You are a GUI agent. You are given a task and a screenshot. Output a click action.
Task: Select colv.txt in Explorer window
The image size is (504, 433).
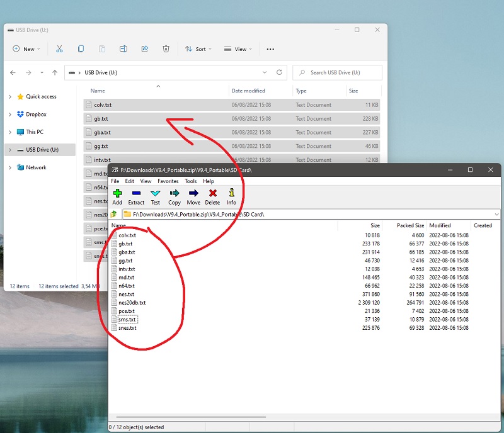tap(232, 104)
